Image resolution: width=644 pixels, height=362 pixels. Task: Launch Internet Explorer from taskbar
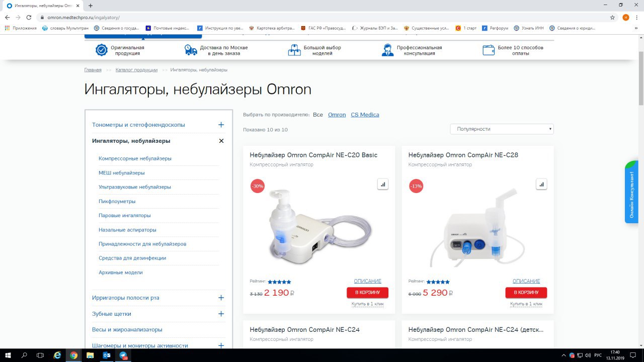click(57, 355)
